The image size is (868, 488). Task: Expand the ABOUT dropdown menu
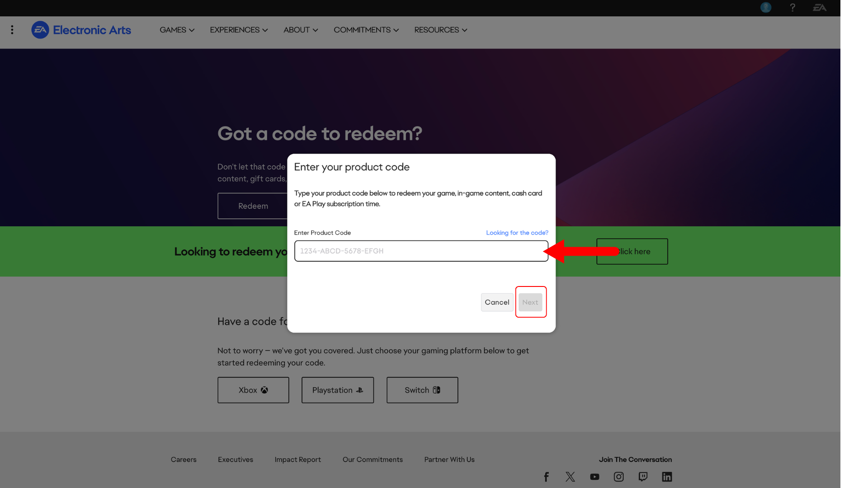click(301, 30)
